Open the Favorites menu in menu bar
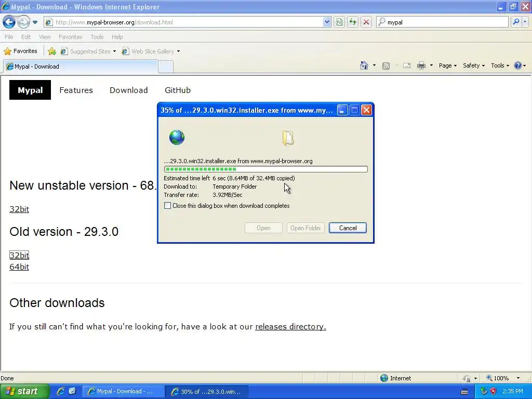 [x=70, y=37]
